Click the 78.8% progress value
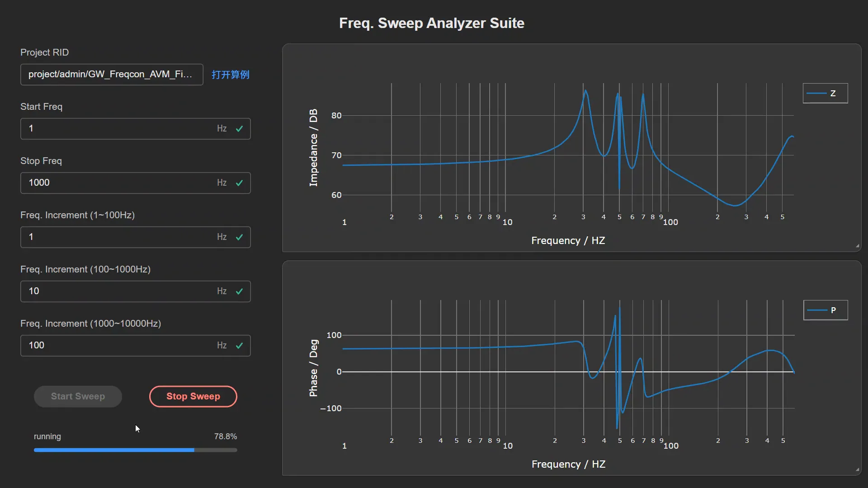The height and width of the screenshot is (488, 868). 226,436
